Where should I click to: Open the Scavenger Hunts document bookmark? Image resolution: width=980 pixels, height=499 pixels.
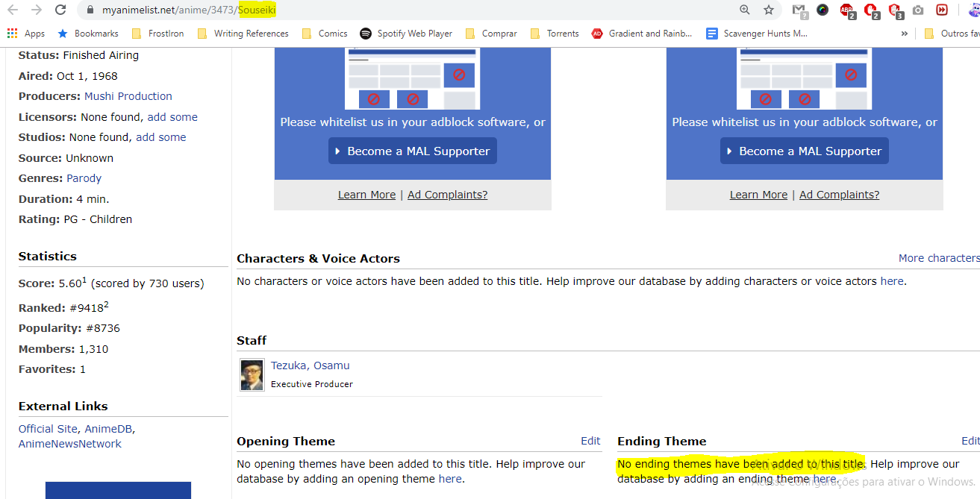tap(757, 34)
